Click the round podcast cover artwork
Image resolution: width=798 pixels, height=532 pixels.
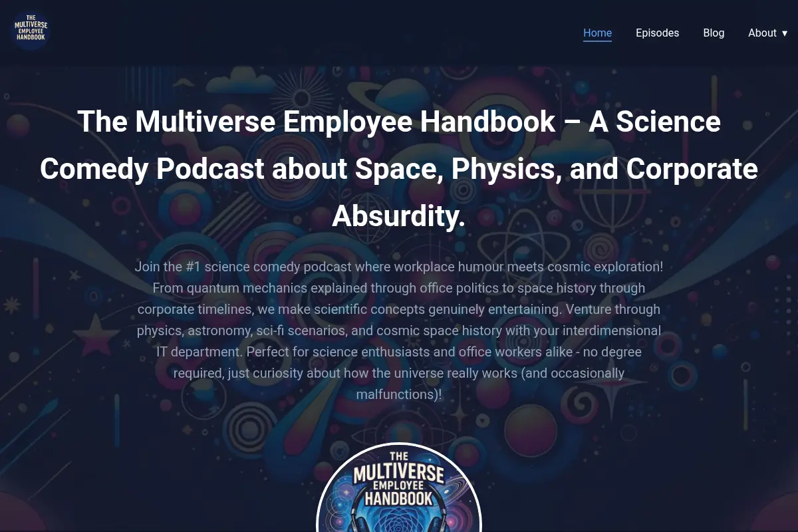[x=399, y=487]
